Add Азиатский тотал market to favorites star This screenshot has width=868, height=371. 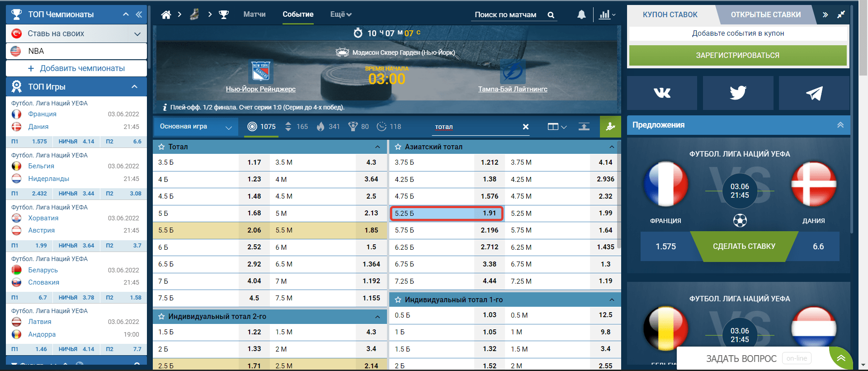pos(398,147)
